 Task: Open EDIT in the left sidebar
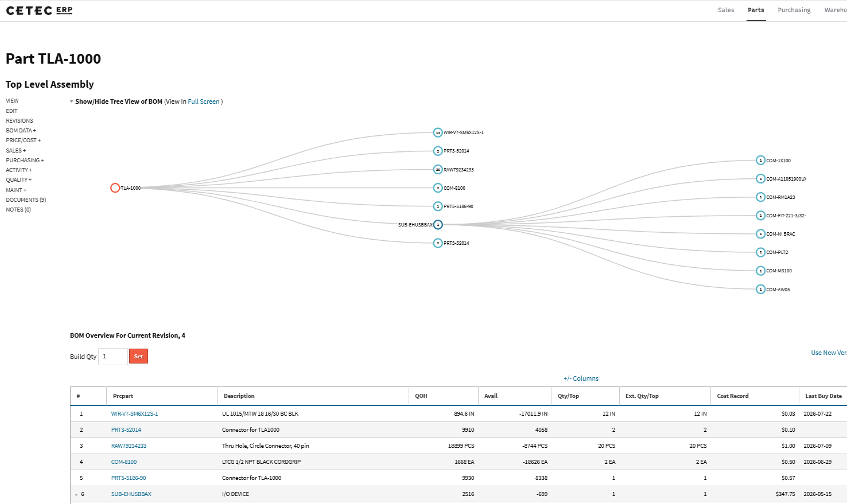pos(11,111)
